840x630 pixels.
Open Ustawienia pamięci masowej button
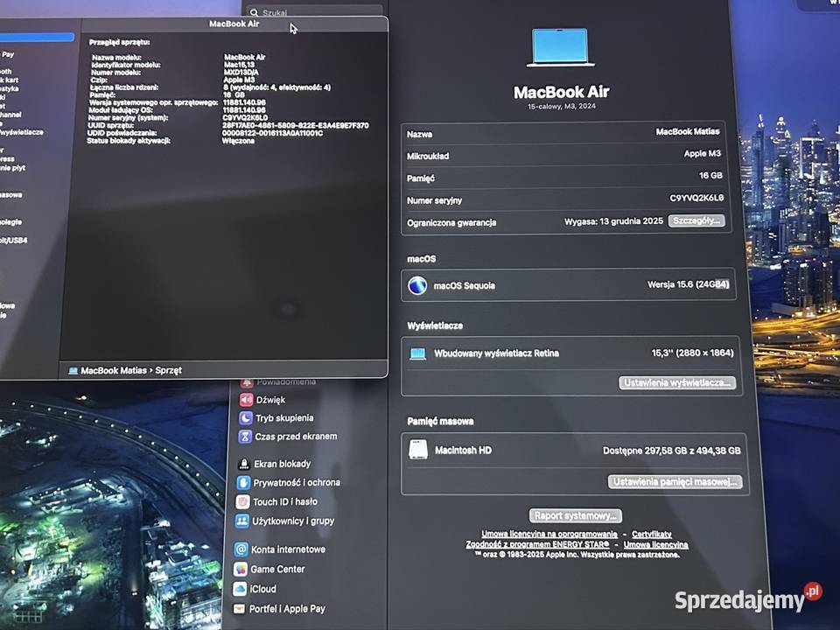(x=675, y=481)
